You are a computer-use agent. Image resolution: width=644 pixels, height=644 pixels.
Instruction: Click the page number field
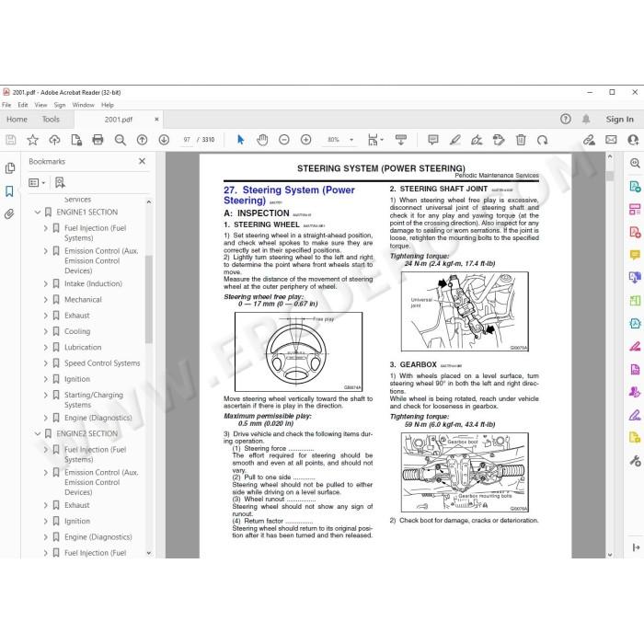[187, 140]
